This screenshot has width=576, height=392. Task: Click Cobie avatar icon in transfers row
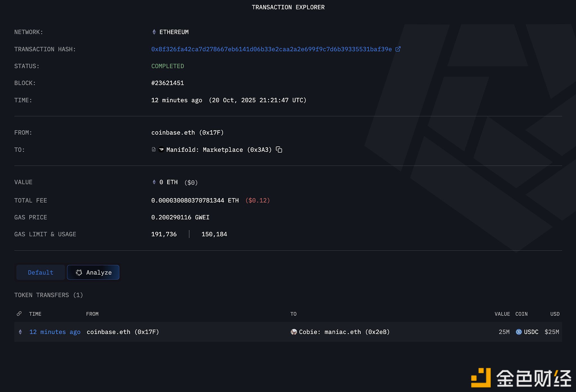tap(294, 332)
